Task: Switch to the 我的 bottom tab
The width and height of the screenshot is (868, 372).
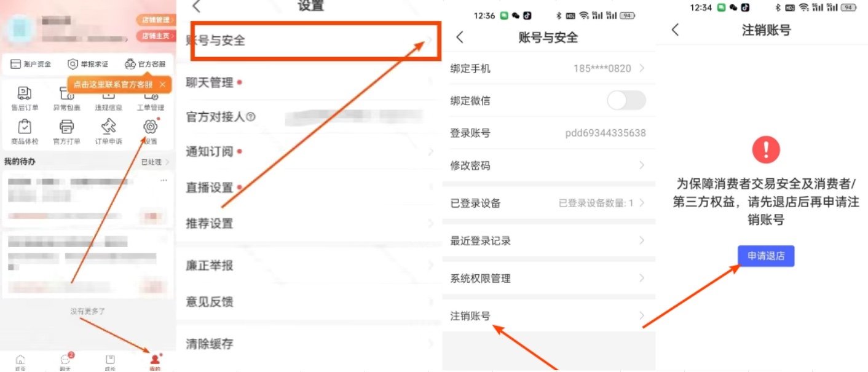Action: point(155,362)
